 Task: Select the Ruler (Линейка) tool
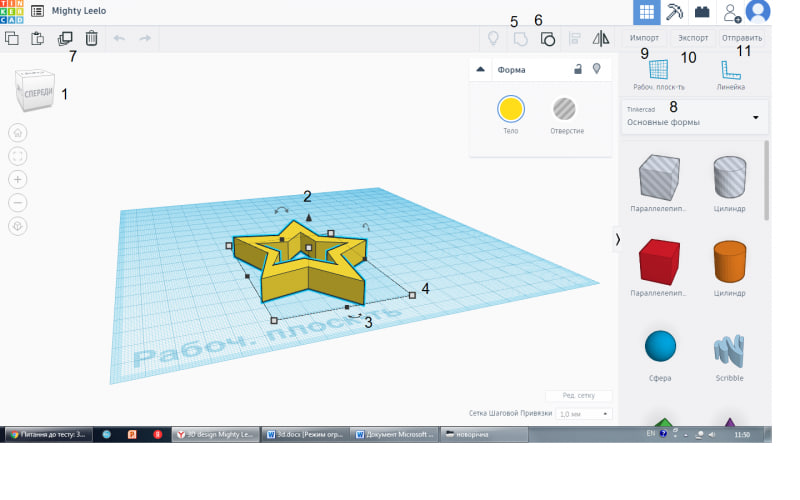tap(731, 73)
